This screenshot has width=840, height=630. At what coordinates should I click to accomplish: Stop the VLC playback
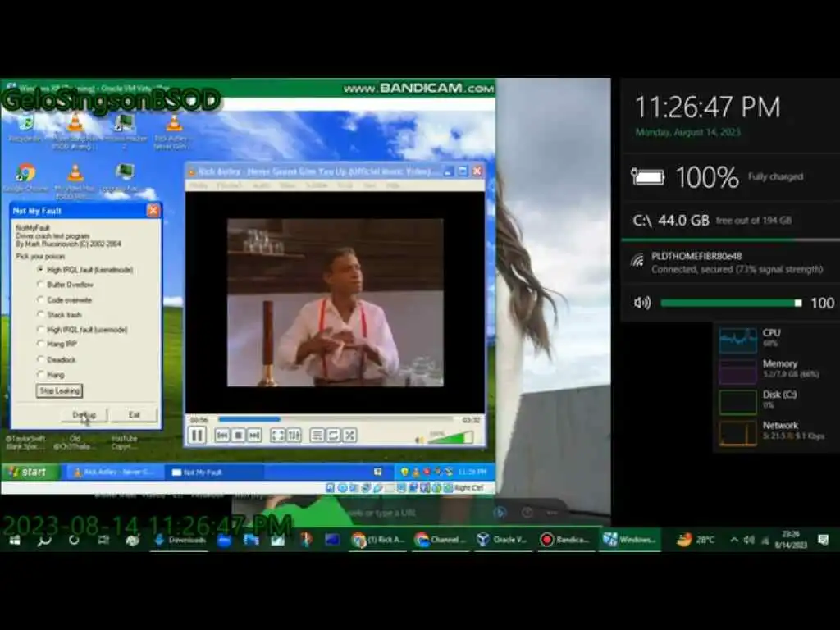click(x=239, y=436)
